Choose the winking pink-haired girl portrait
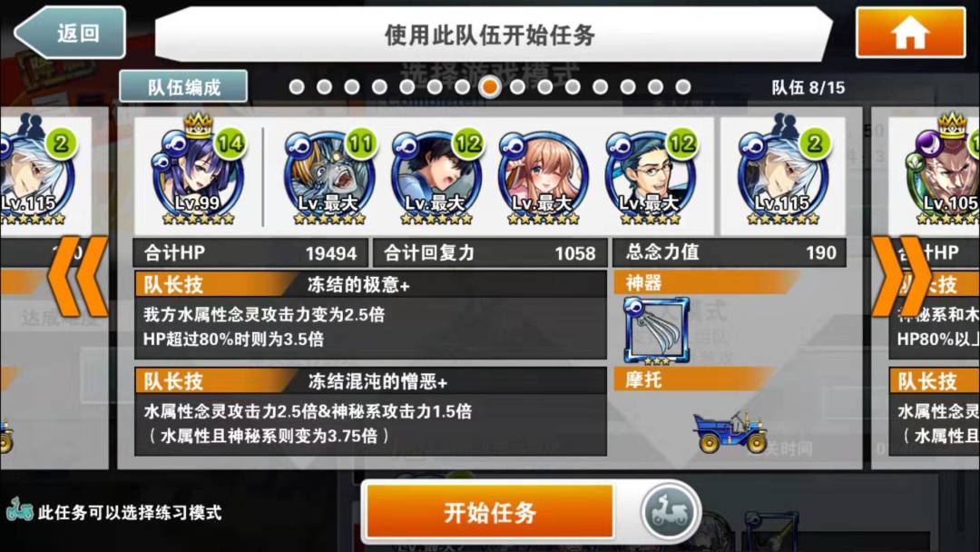Viewport: 980px width, 552px height. click(544, 176)
